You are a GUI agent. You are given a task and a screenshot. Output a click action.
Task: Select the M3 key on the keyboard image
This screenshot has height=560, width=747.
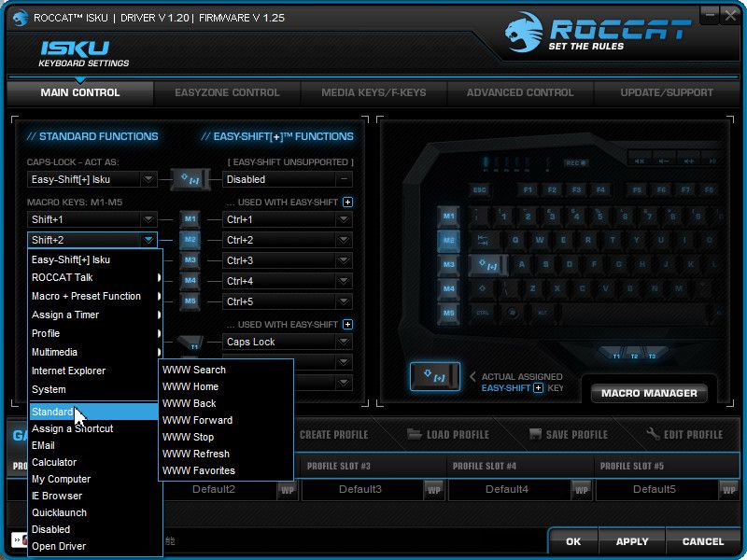448,265
